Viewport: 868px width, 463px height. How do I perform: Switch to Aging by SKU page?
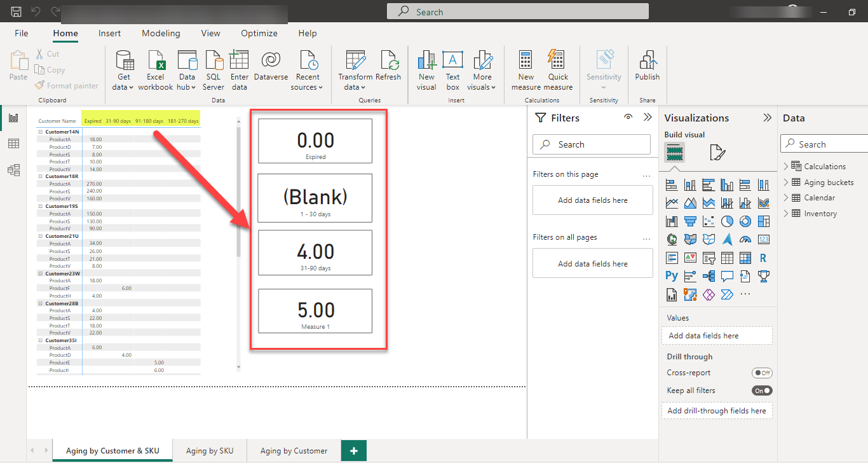coord(210,451)
